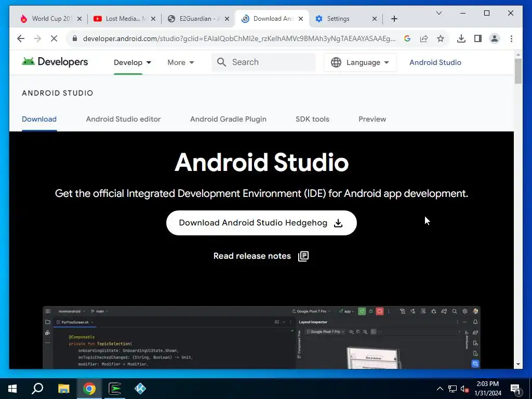Viewport: 532px width, 399px height.
Task: Share this page via the share icon
Action: point(424,38)
